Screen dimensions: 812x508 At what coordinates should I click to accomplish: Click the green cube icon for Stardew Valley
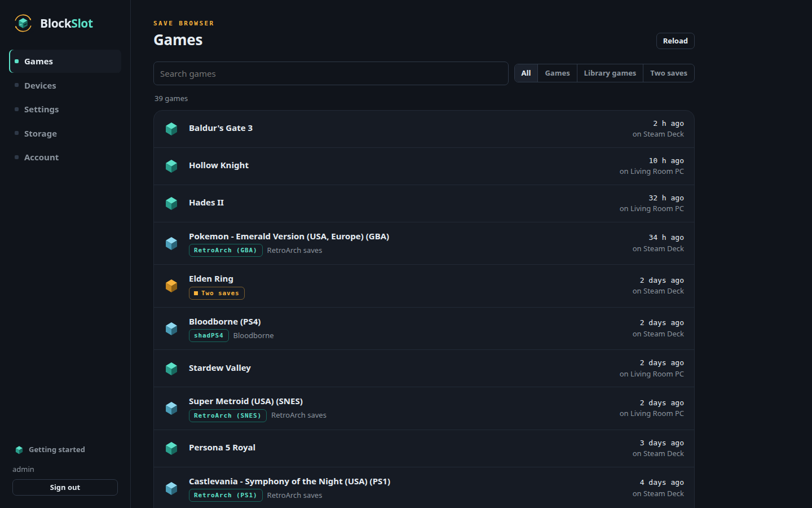[x=171, y=369]
